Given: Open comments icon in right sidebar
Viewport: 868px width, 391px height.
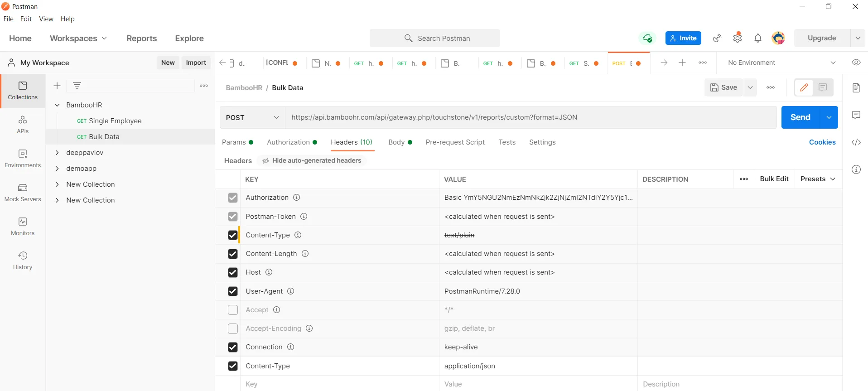Looking at the screenshot, I should [856, 115].
